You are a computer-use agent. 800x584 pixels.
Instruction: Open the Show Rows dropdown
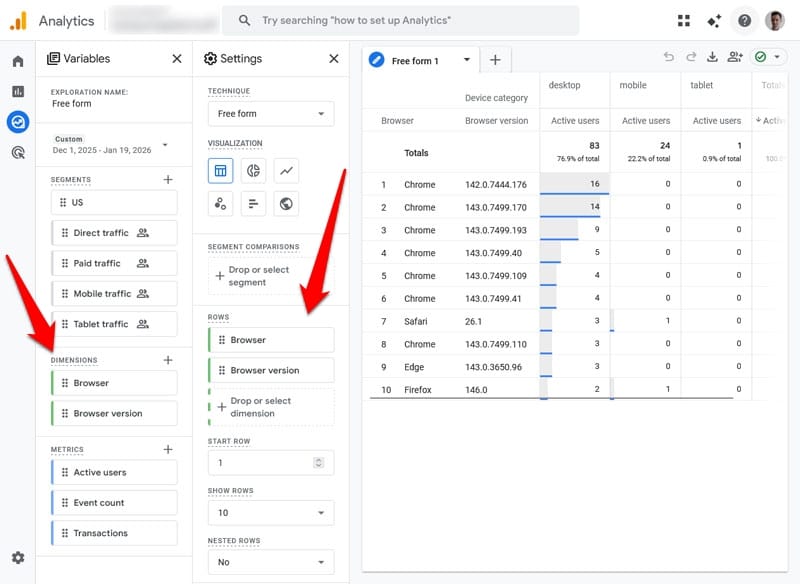pos(270,512)
